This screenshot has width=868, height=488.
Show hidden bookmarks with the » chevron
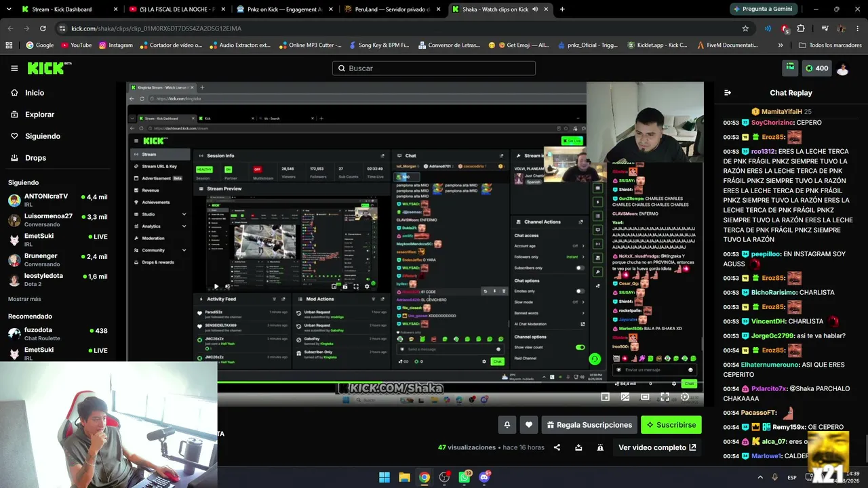tap(781, 45)
